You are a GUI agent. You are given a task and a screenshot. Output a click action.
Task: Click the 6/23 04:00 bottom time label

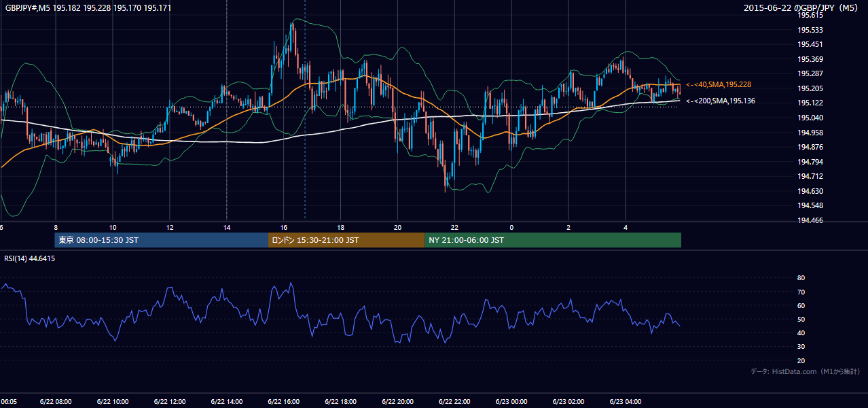[x=626, y=401]
